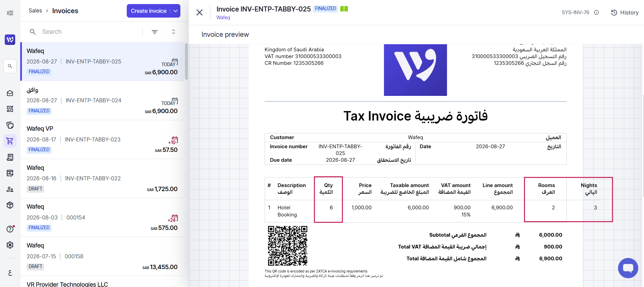Open the dashboard grid icon
This screenshot has height=287, width=644.
(10, 109)
